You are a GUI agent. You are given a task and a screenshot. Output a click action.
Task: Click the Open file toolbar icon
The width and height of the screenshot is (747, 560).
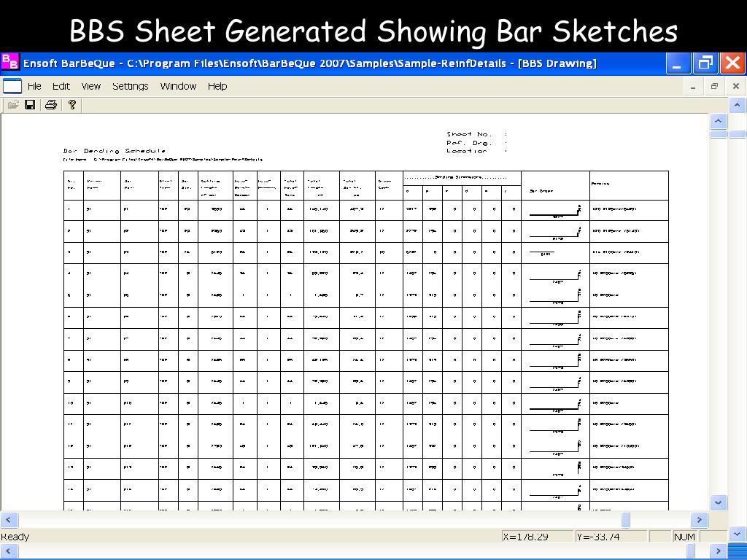[13, 105]
